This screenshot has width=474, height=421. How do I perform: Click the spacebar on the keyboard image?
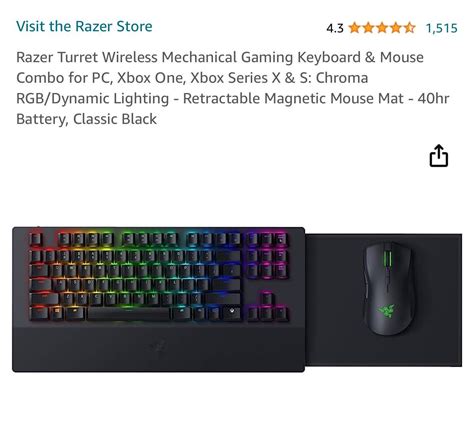pos(129,314)
